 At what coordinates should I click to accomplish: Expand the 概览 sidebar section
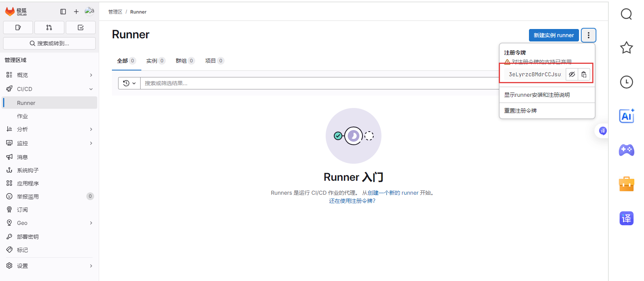pyautogui.click(x=49, y=75)
